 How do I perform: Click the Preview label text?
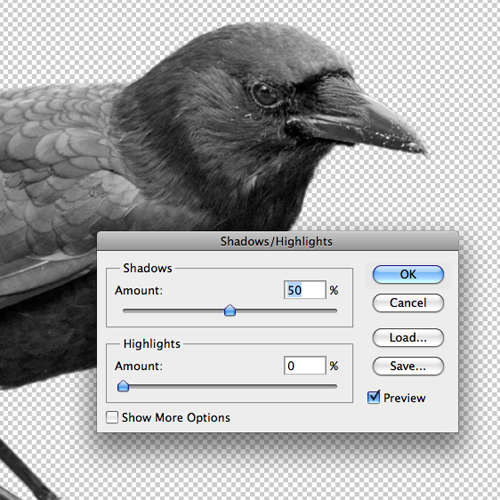(x=404, y=398)
